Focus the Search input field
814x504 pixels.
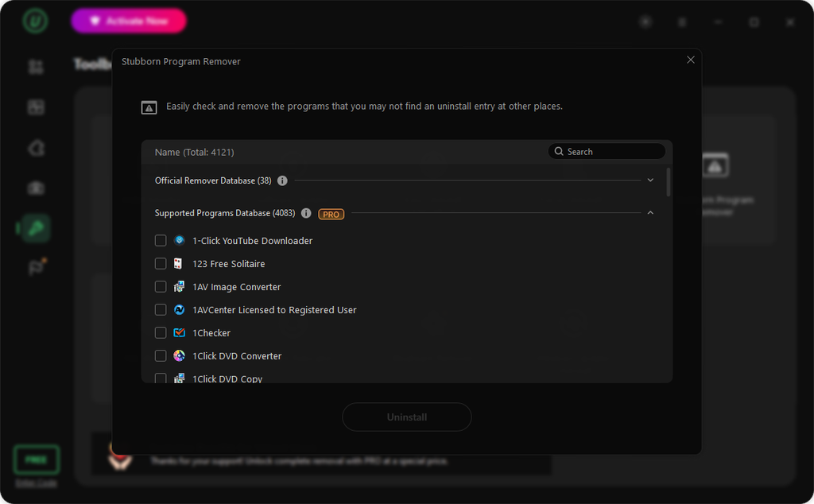coord(607,151)
